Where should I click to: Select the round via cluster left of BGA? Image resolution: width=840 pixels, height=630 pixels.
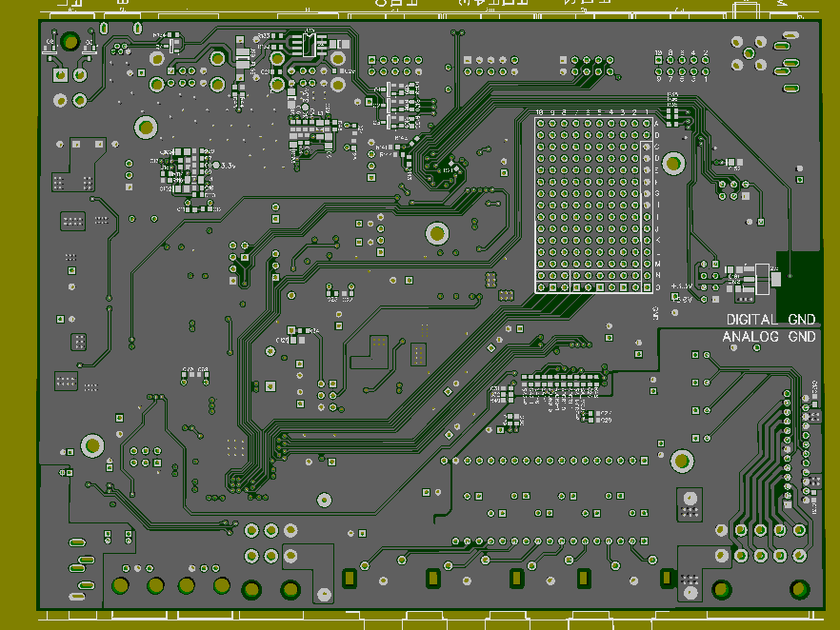[x=440, y=168]
